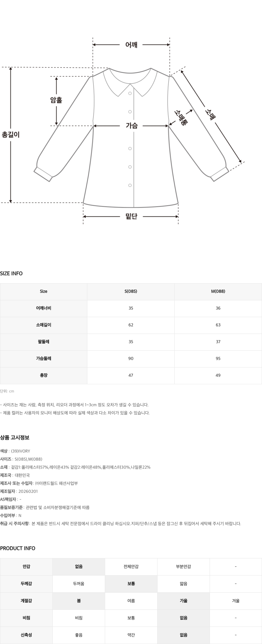Select 전체안감 in the 안감 row

[x=131, y=567]
